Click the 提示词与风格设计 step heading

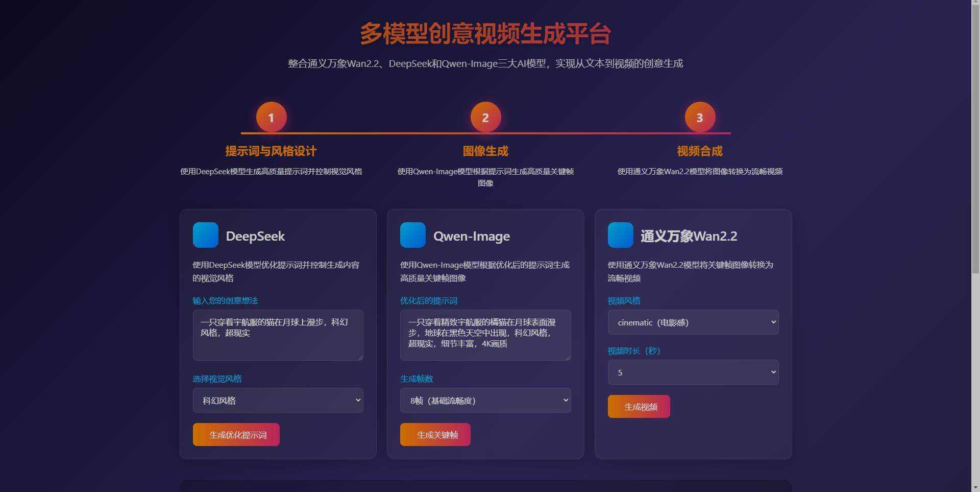(271, 151)
